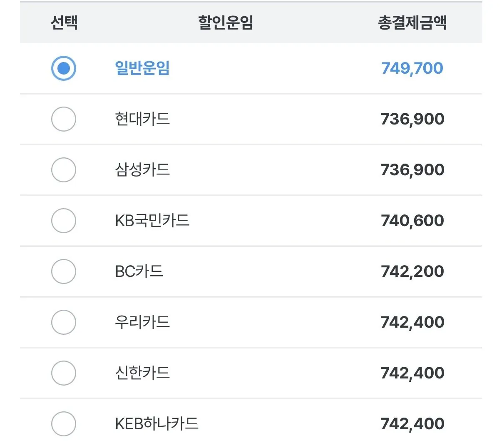This screenshot has width=502, height=448.
Task: Select the 일반운임 radio button
Action: pyautogui.click(x=64, y=68)
